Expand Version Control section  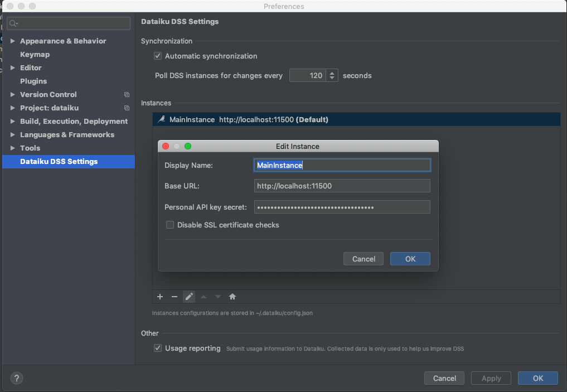point(13,94)
